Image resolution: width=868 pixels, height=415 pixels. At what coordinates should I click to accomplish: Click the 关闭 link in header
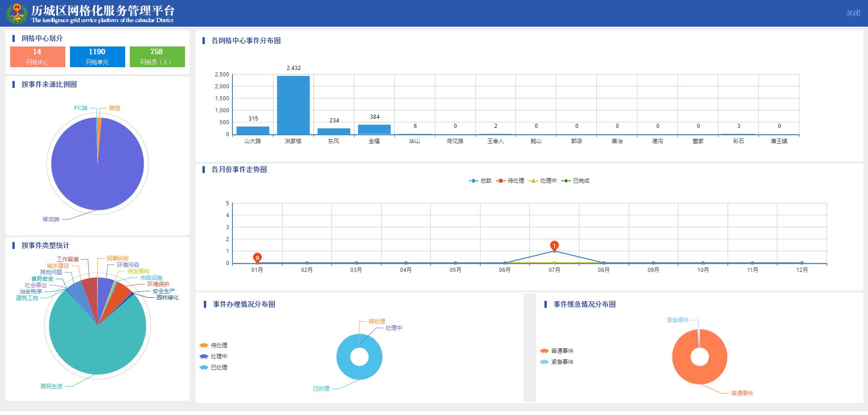[852, 13]
